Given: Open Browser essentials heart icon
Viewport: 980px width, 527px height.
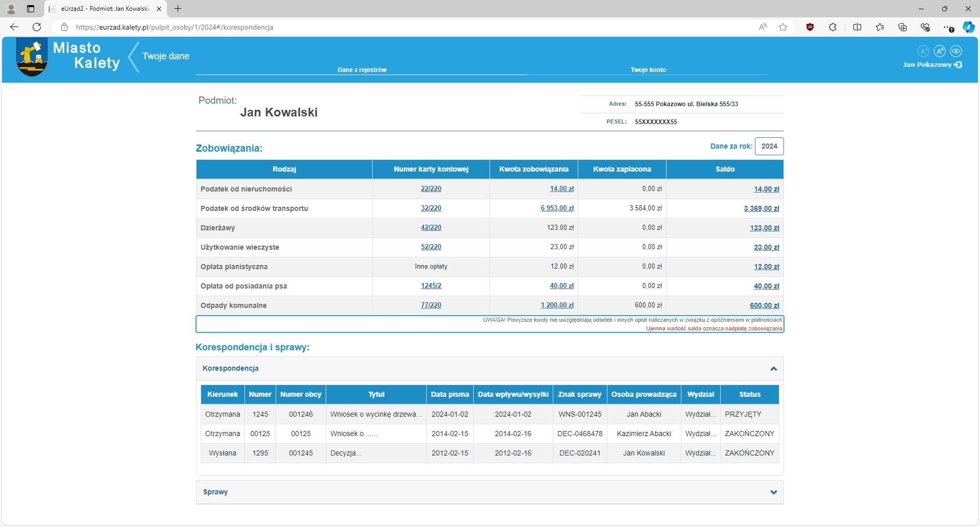Looking at the screenshot, I should point(925,27).
